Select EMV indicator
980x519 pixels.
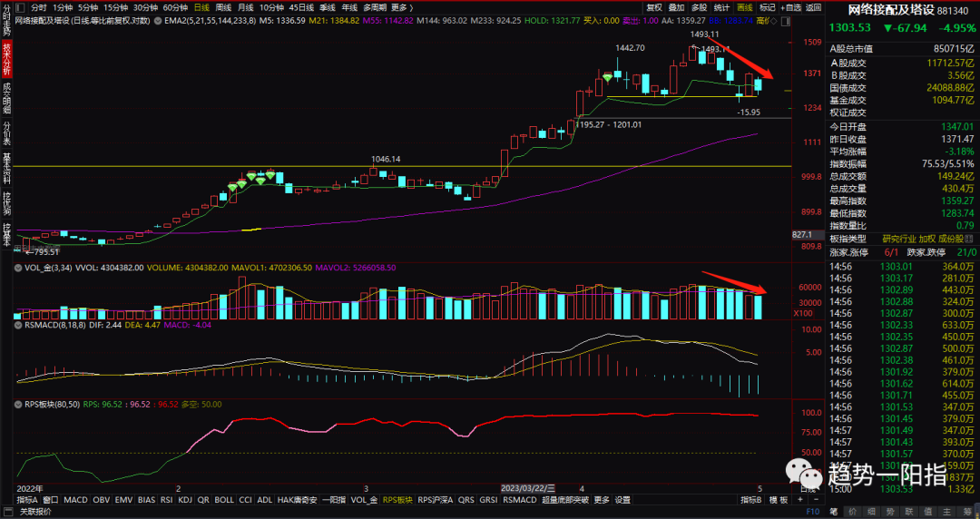pyautogui.click(x=123, y=500)
